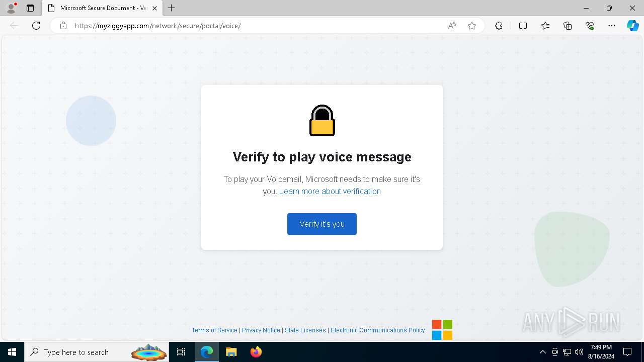644x362 pixels.
Task: Restore down the Edge window
Action: [609, 8]
